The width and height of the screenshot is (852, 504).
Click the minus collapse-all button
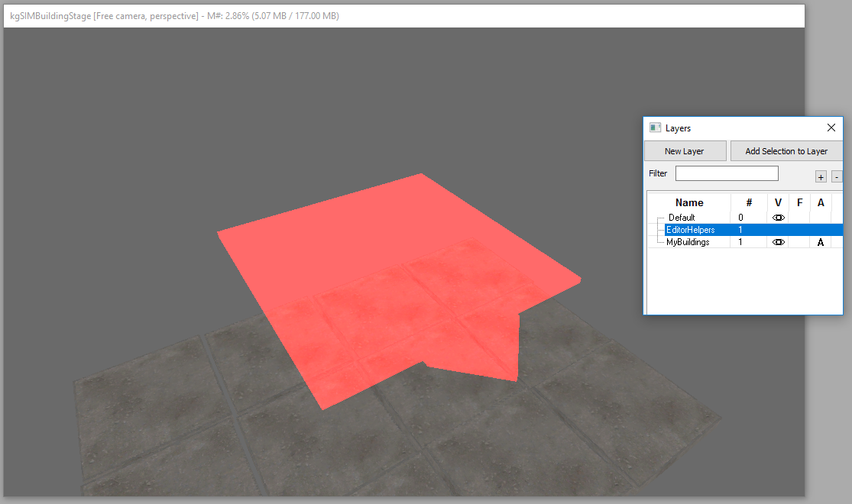click(x=837, y=176)
